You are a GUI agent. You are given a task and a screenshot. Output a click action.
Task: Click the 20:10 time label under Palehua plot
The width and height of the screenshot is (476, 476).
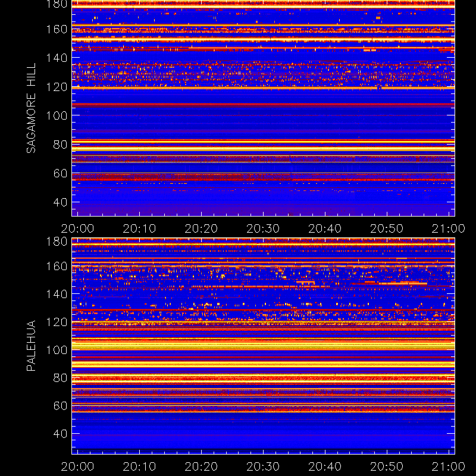(x=139, y=466)
